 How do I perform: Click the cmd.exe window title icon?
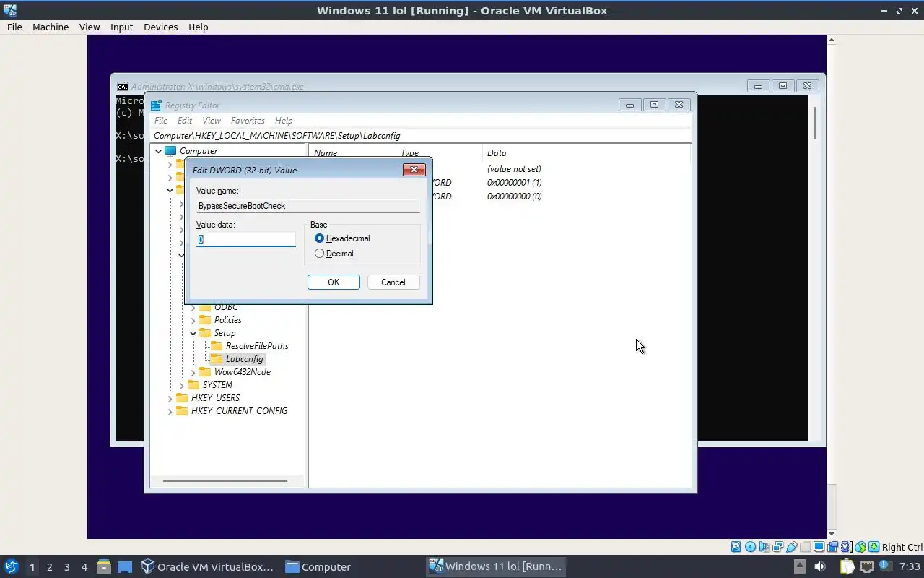pyautogui.click(x=123, y=86)
